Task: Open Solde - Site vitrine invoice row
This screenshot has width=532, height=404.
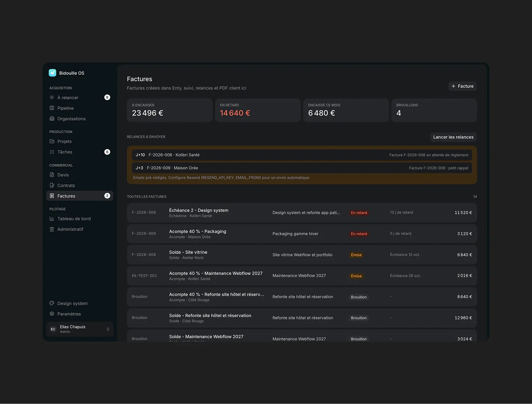Action: pos(302,255)
